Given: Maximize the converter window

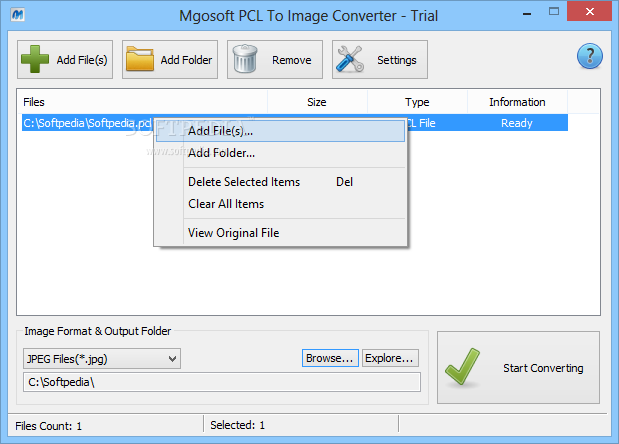Looking at the screenshot, I should point(554,12).
